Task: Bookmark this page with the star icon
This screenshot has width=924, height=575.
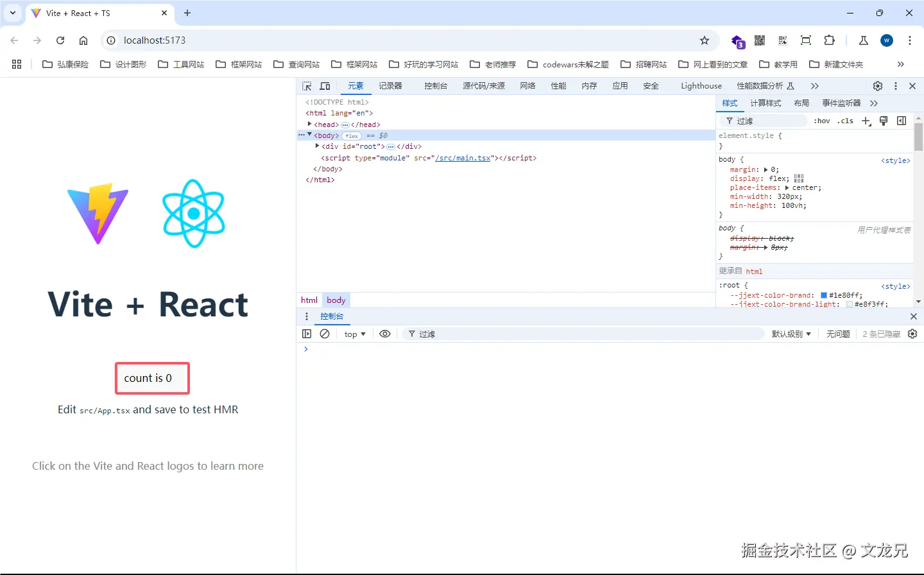Action: coord(705,40)
